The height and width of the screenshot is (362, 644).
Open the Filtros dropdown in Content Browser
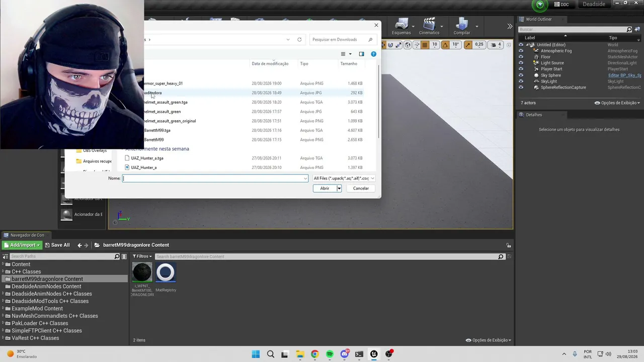click(x=142, y=256)
